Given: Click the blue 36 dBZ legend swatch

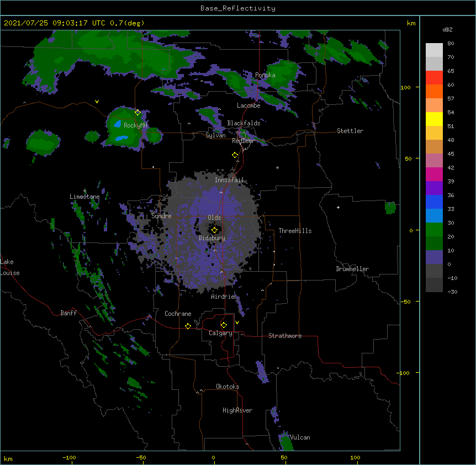Looking at the screenshot, I should (x=434, y=202).
